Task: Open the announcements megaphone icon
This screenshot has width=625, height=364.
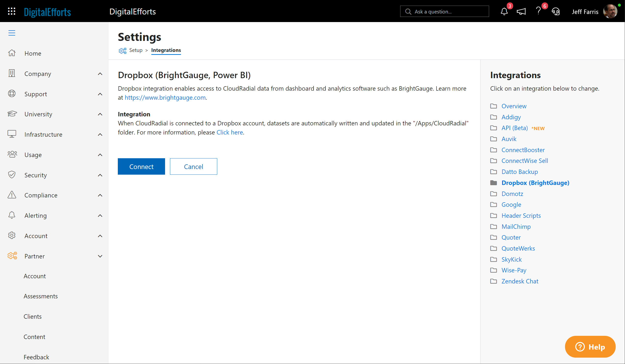Action: click(521, 12)
